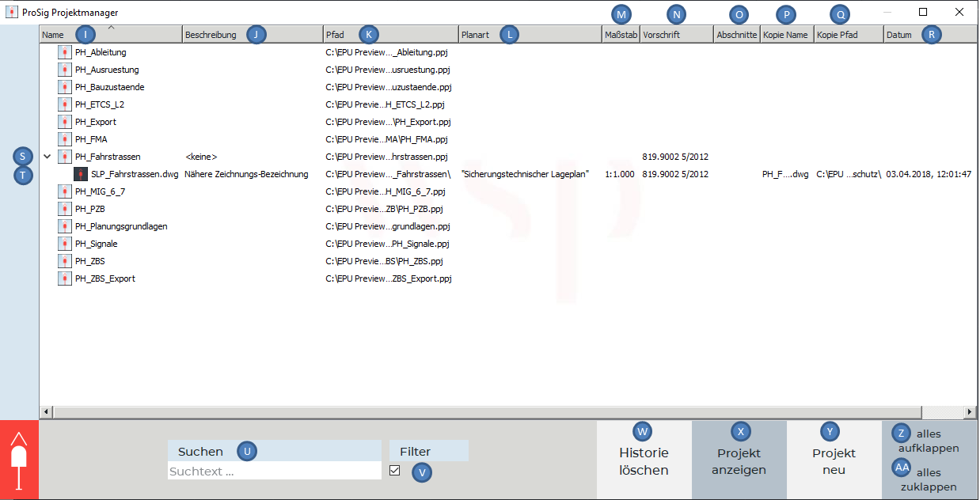This screenshot has height=500, width=980.
Task: Click the horizontal scrollbar right arrow
Action: point(969,411)
